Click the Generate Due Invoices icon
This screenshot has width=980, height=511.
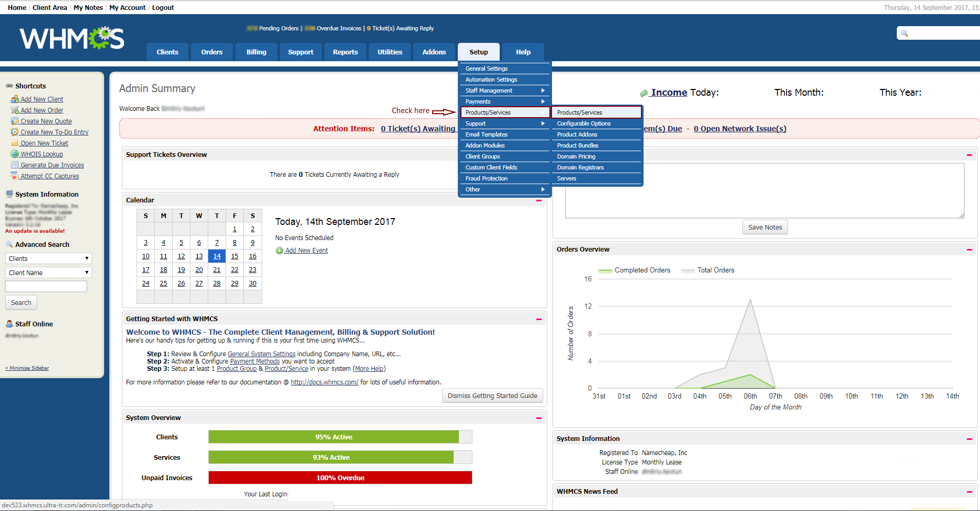(15, 165)
